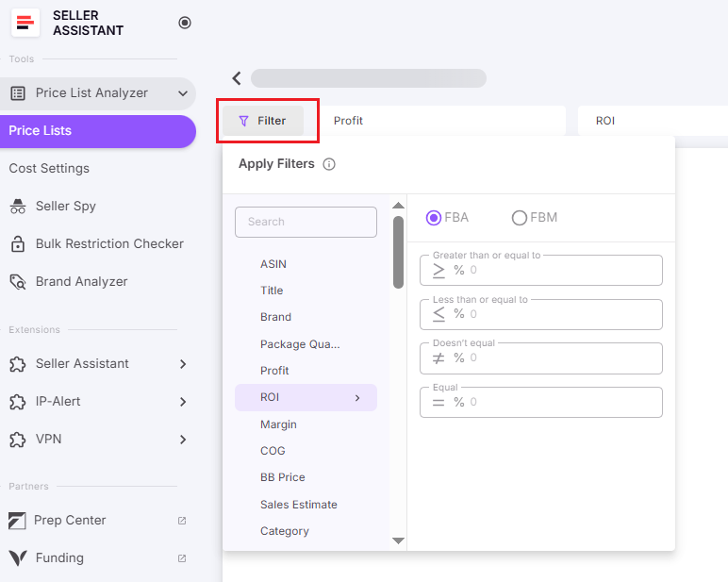Select the highlighted ROI filter item

point(306,398)
